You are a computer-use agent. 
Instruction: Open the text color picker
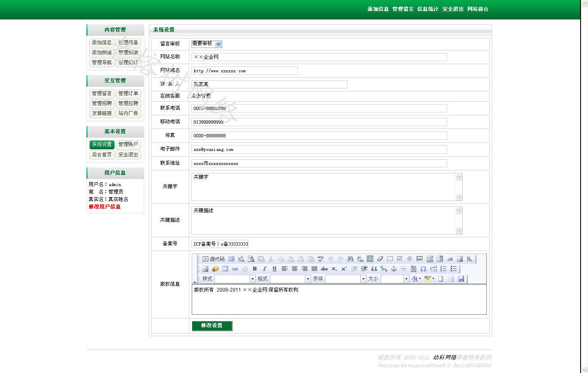coord(416,279)
